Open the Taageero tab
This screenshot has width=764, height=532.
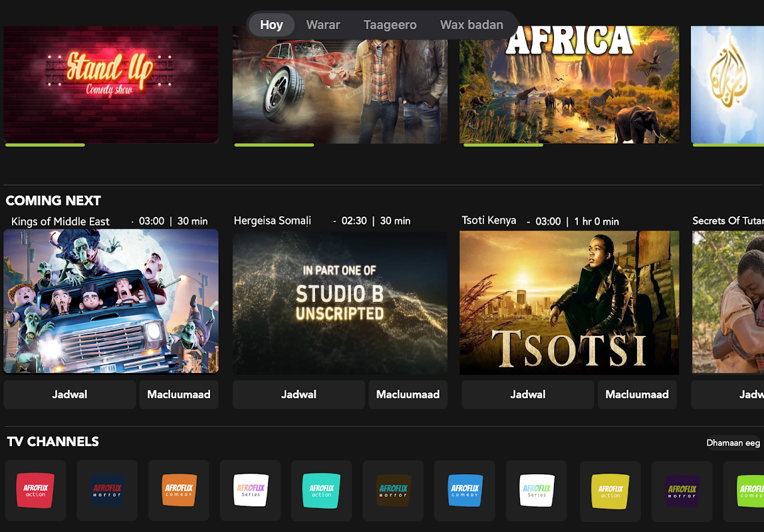(390, 25)
